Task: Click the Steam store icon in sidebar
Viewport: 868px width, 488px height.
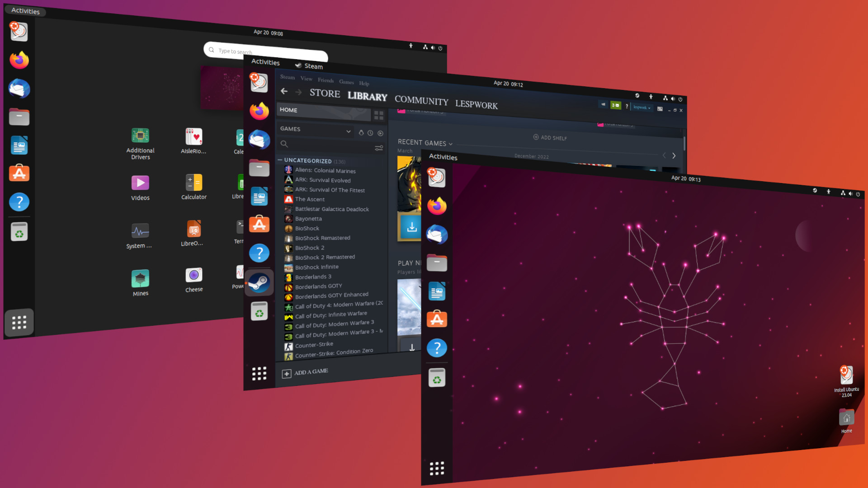Action: tap(260, 282)
